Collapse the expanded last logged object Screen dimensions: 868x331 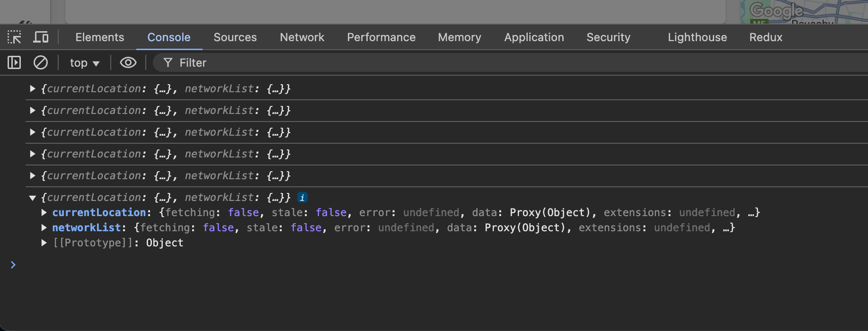click(x=33, y=198)
